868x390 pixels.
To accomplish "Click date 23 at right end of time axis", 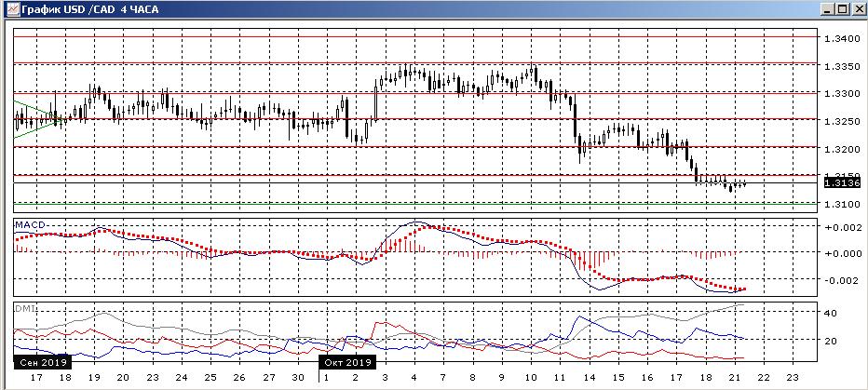I will (793, 378).
